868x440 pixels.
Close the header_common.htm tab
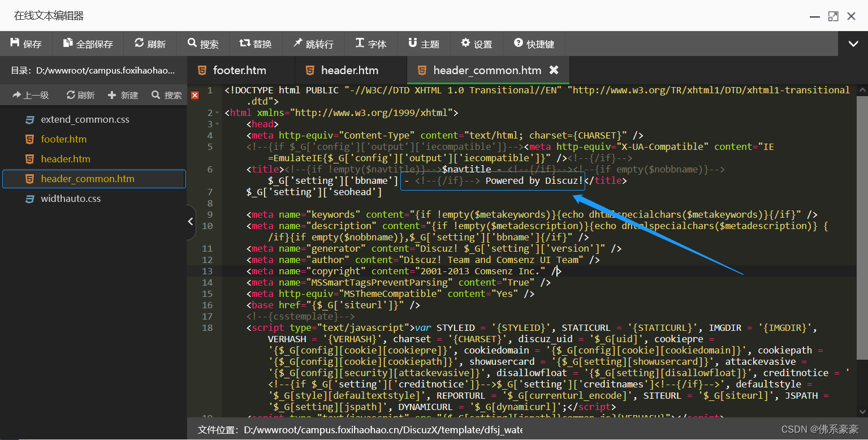tap(554, 70)
